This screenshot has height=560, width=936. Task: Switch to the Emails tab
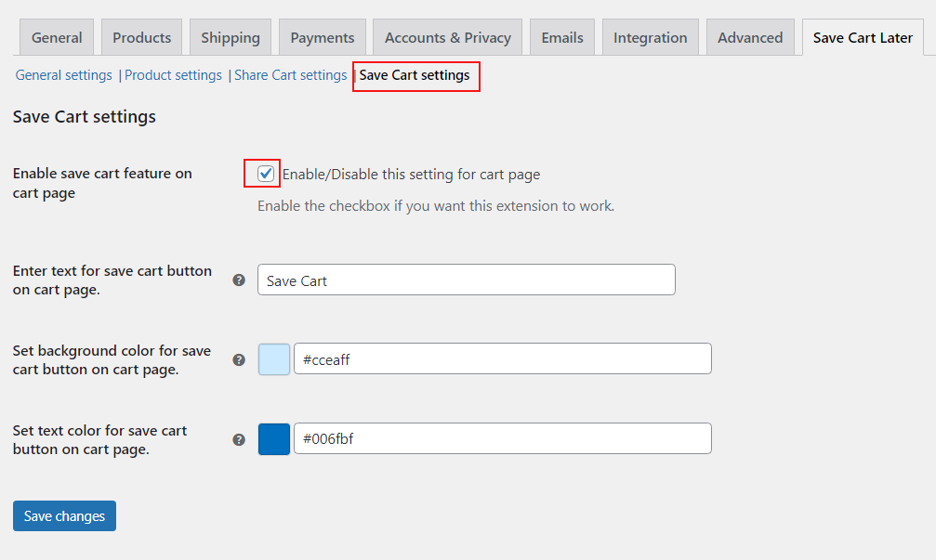[x=561, y=37]
